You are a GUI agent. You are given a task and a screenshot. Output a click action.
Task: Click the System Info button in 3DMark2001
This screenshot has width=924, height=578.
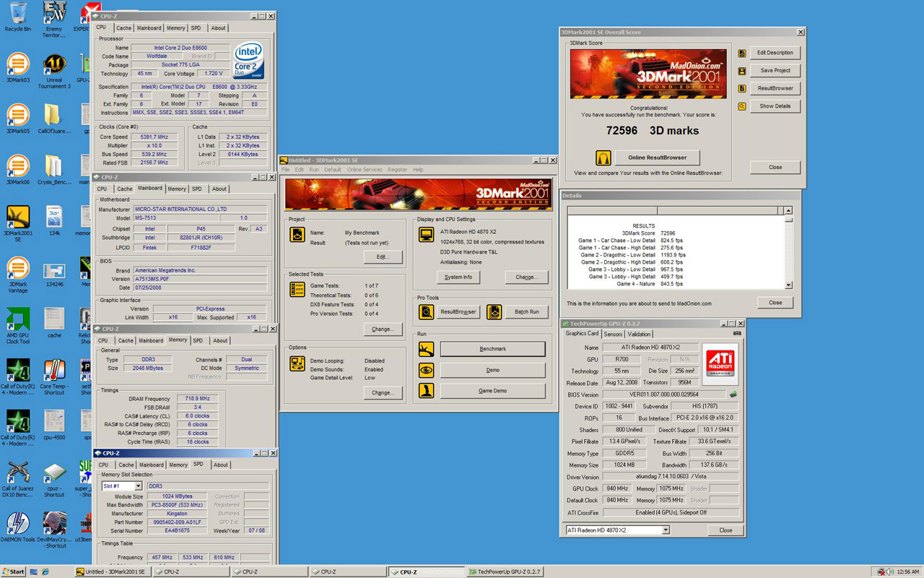pyautogui.click(x=458, y=277)
